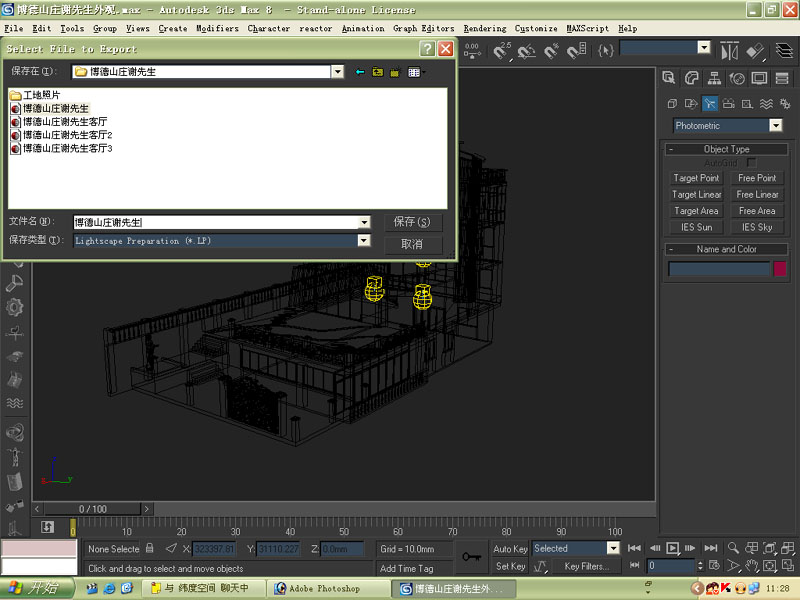This screenshot has width=800, height=600.
Task: Switch to Adobe Photoshop in taskbar
Action: pyautogui.click(x=329, y=589)
